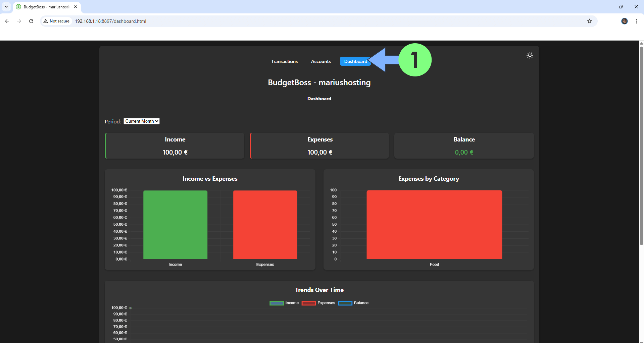The height and width of the screenshot is (343, 644).
Task: Toggle the light/dark theme sun icon
Action: [x=530, y=55]
